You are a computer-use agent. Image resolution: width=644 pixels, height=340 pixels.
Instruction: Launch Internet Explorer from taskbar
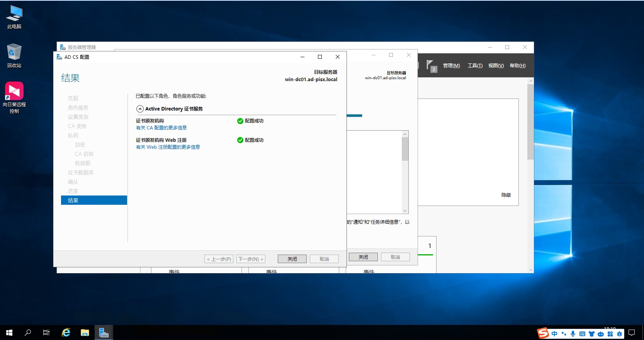66,333
